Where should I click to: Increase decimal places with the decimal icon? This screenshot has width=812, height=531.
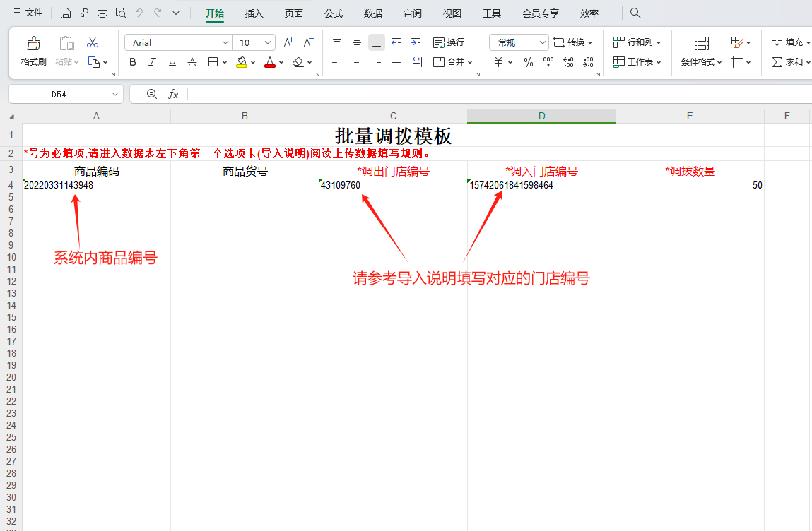(567, 62)
